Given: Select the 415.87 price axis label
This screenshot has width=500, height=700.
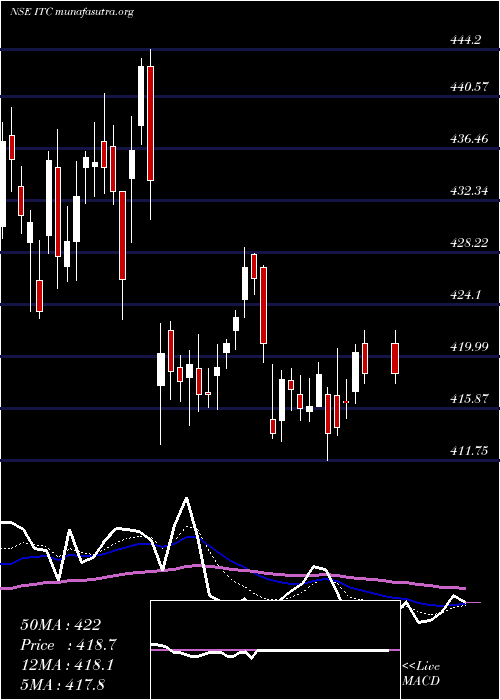Looking at the screenshot, I should point(469,399).
